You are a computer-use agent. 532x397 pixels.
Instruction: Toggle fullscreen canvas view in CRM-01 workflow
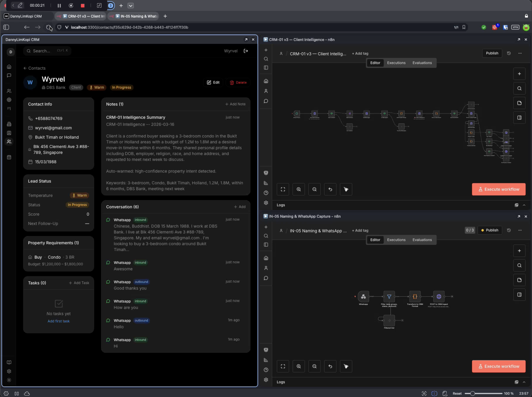283,189
